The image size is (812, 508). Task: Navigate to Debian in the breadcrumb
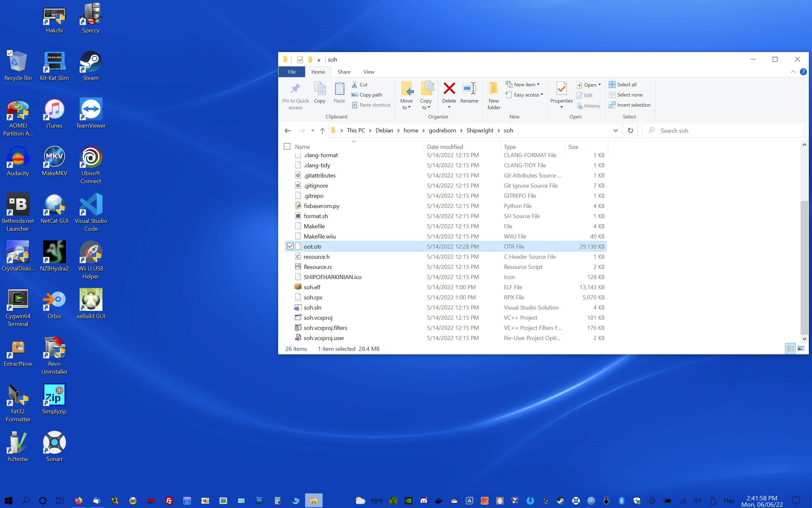pyautogui.click(x=384, y=130)
